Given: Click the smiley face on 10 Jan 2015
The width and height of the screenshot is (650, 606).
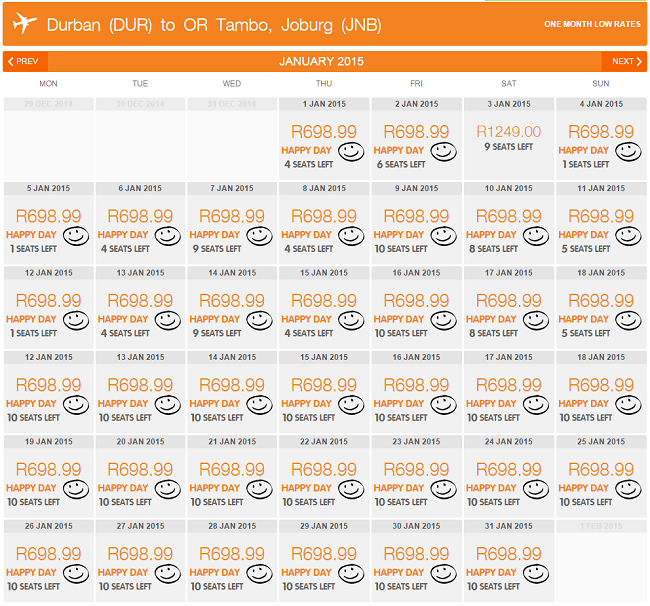Looking at the screenshot, I should tap(536, 236).
